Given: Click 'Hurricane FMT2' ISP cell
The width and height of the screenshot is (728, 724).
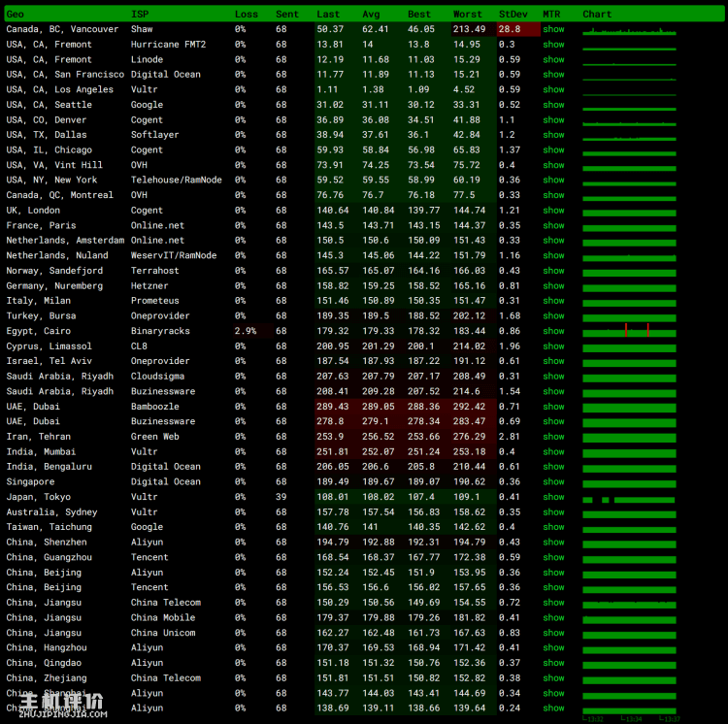Looking at the screenshot, I should (168, 45).
